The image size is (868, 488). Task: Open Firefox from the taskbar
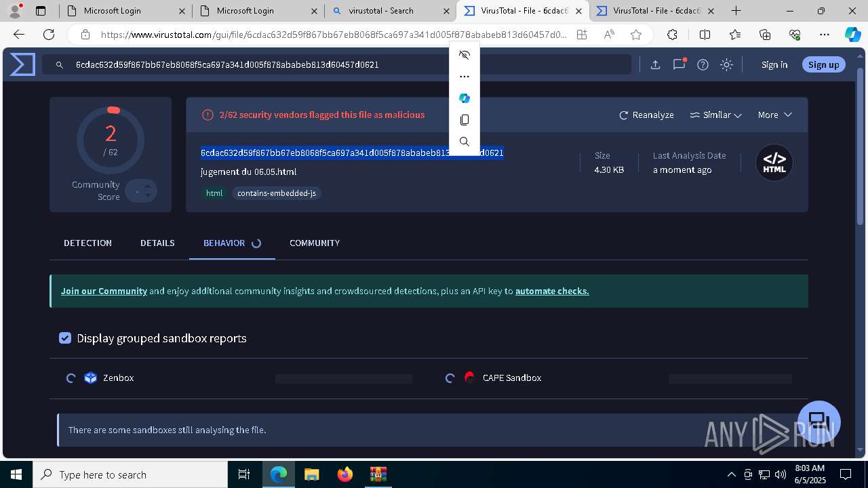tap(345, 474)
